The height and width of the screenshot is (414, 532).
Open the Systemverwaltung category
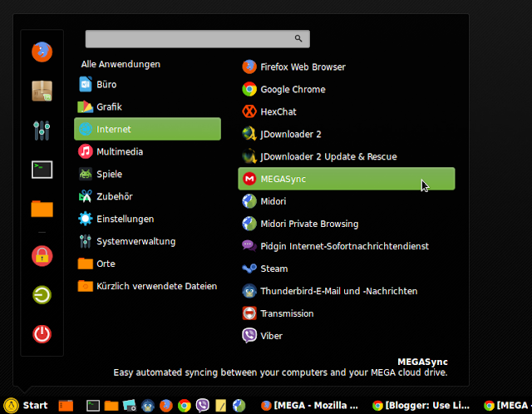click(148, 241)
